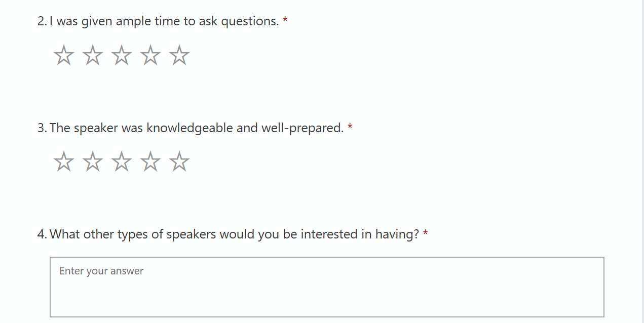
Task: Rate speaker knowledgeable with one star
Action: (x=64, y=162)
